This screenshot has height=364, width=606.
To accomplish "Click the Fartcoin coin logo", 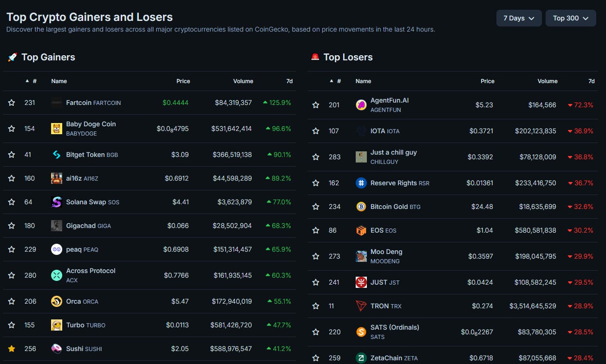I will click(x=57, y=103).
